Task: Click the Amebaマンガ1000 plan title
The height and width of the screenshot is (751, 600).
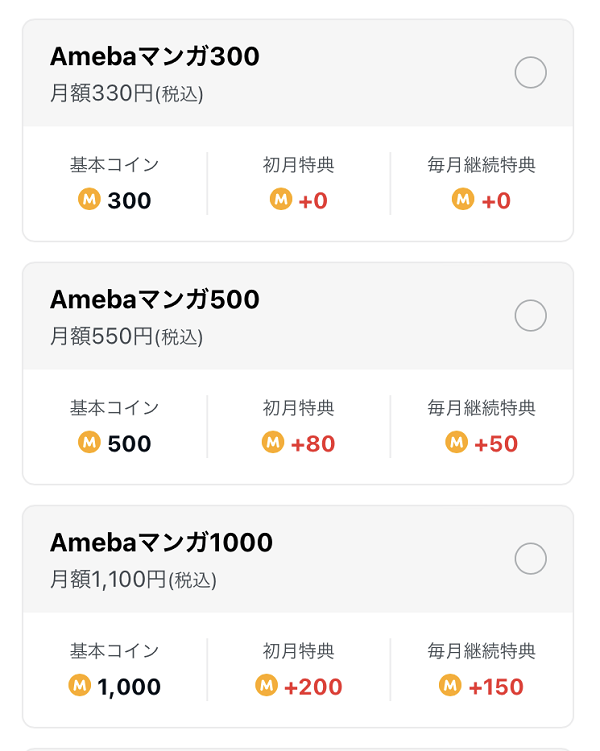Action: (x=161, y=542)
